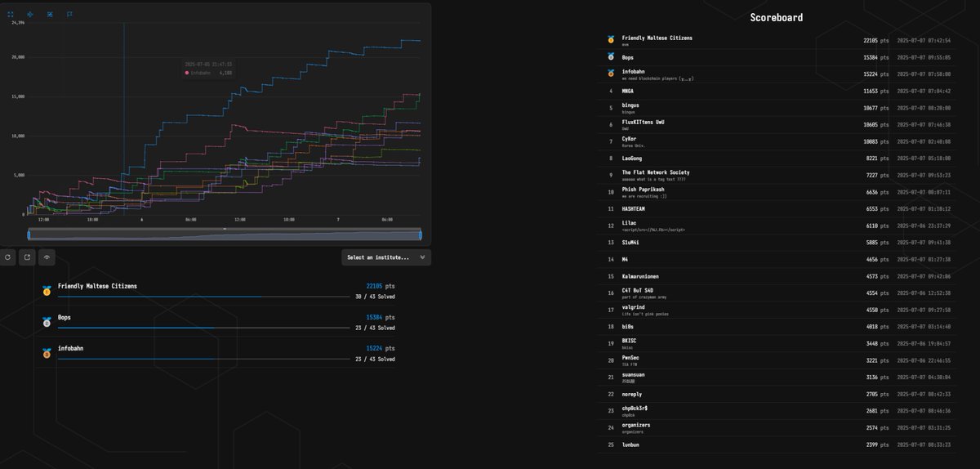
Task: Click 'M4' team in Scoreboard
Action: [625, 259]
